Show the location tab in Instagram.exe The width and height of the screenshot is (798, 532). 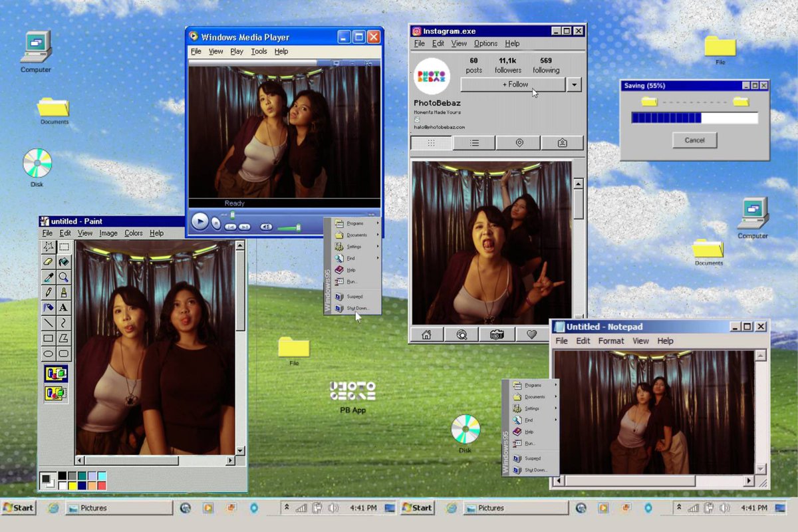click(x=518, y=143)
